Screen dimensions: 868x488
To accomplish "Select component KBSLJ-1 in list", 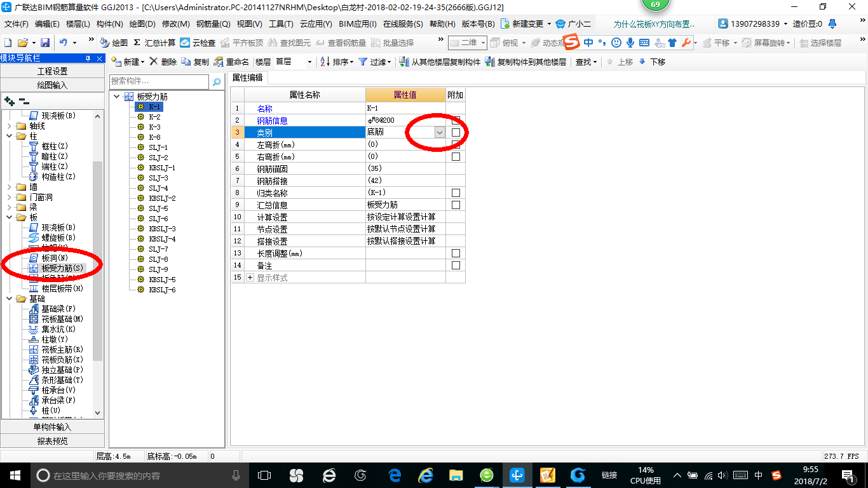I will click(162, 168).
